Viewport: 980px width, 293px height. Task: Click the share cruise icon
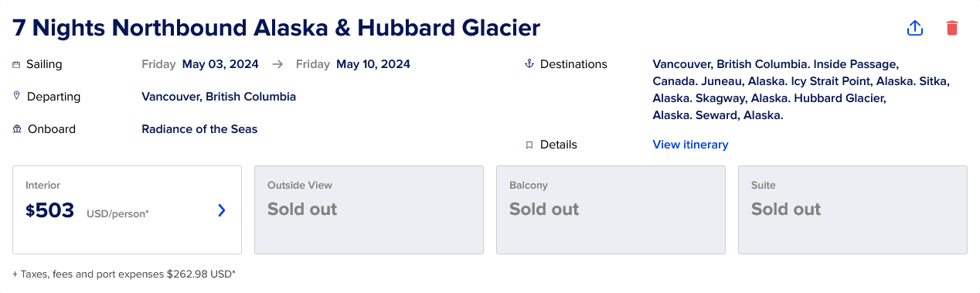[915, 28]
